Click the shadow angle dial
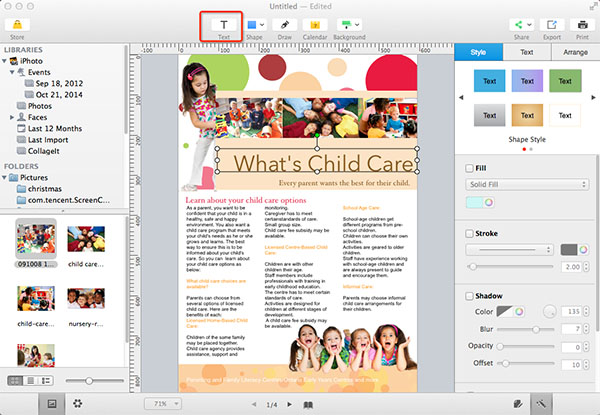The height and width of the screenshot is (415, 600). point(549,312)
